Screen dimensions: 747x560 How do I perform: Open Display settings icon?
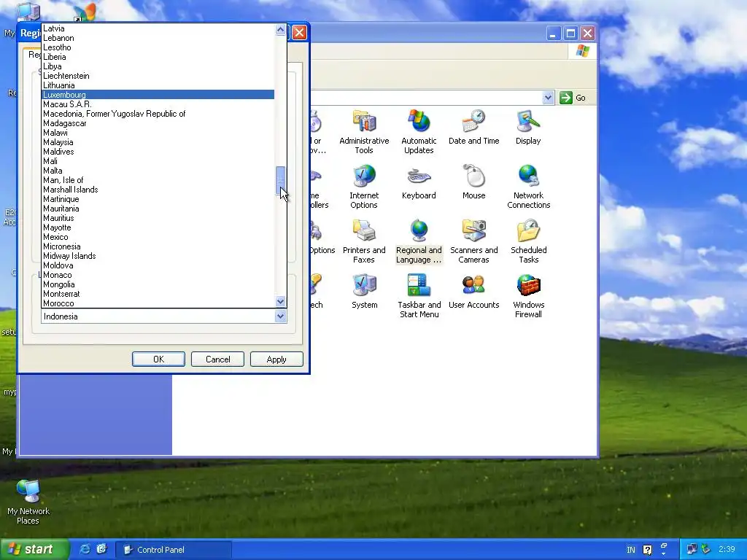tap(528, 127)
